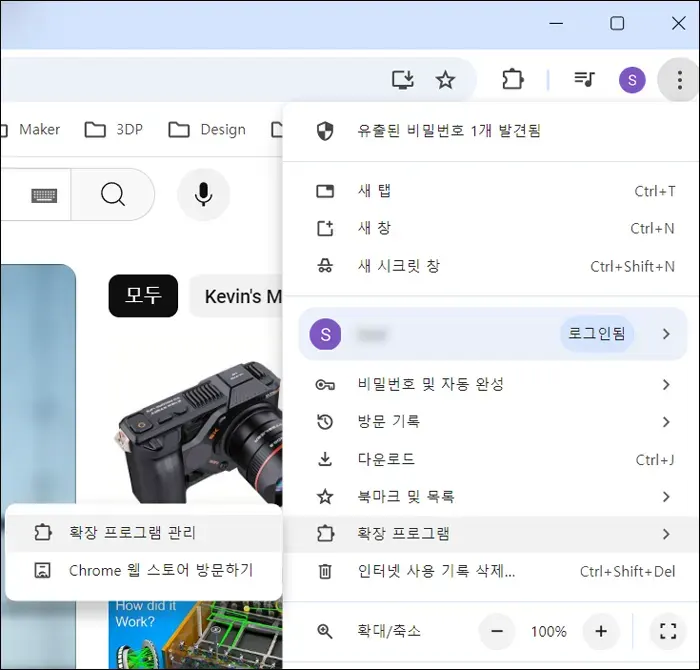Start voice search with the microphone

click(x=204, y=194)
